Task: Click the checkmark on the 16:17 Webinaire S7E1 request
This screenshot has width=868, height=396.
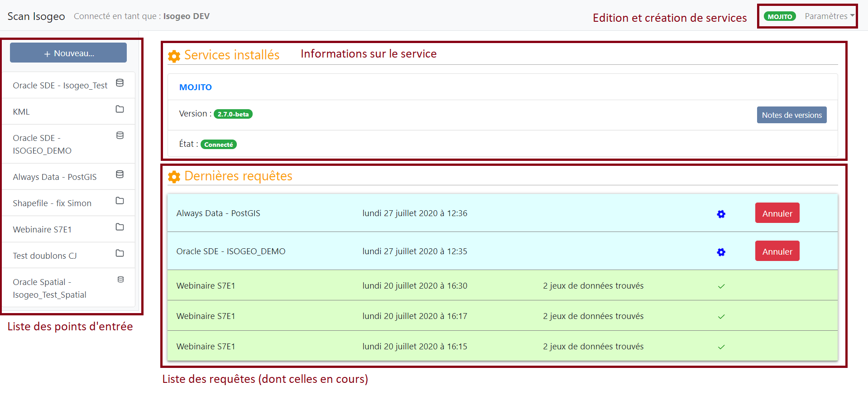Action: pyautogui.click(x=721, y=317)
